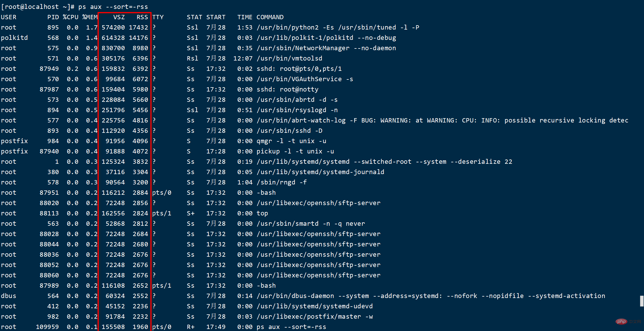This screenshot has width=644, height=331.
Task: Click the COMMAND column header
Action: pos(270,17)
